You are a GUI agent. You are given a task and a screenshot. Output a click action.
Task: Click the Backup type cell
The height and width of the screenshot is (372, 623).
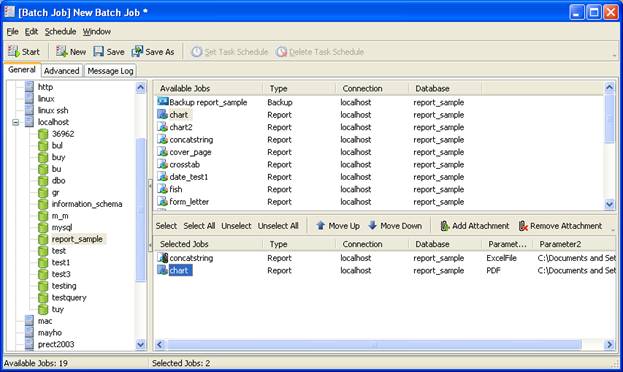point(280,102)
